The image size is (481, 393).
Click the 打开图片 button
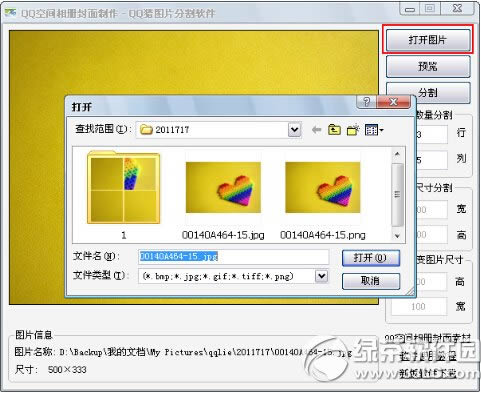428,40
